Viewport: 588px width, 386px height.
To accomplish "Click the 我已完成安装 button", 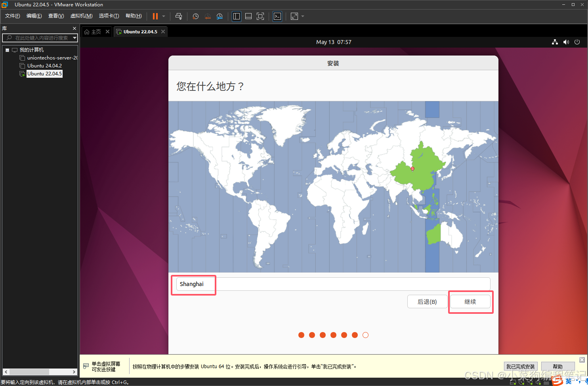I will (521, 366).
